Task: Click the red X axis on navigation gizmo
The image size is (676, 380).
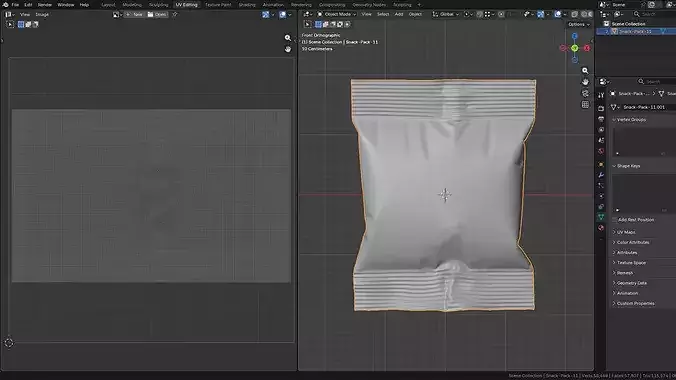Action: pos(587,48)
